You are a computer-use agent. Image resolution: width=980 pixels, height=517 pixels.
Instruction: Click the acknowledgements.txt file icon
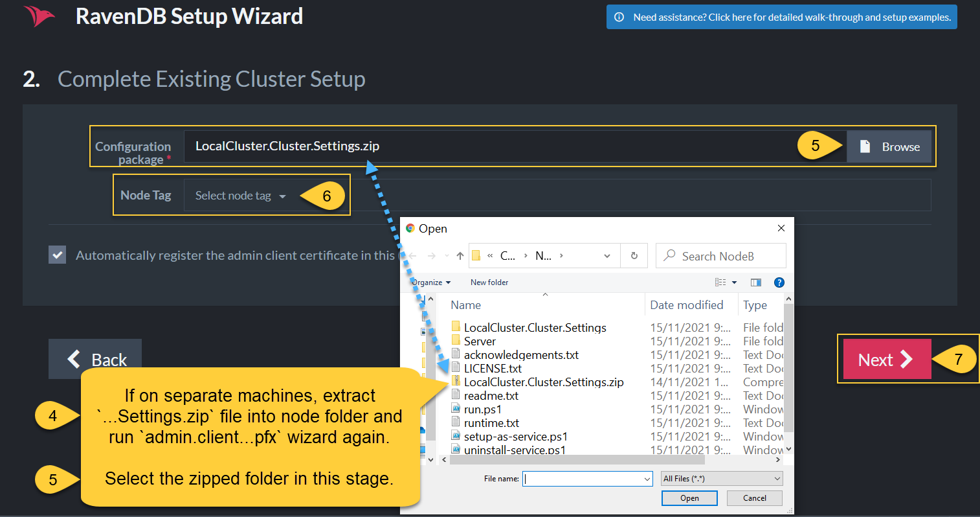(456, 354)
